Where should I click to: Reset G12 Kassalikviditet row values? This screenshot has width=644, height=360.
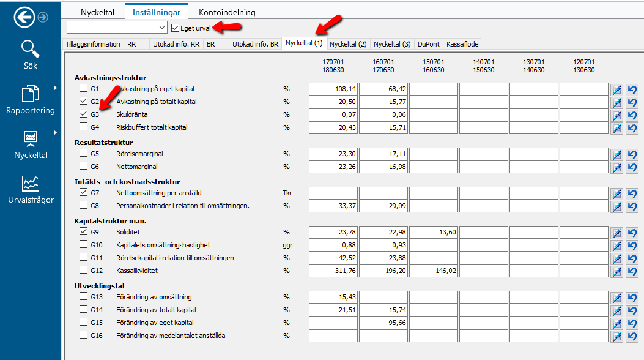(632, 271)
